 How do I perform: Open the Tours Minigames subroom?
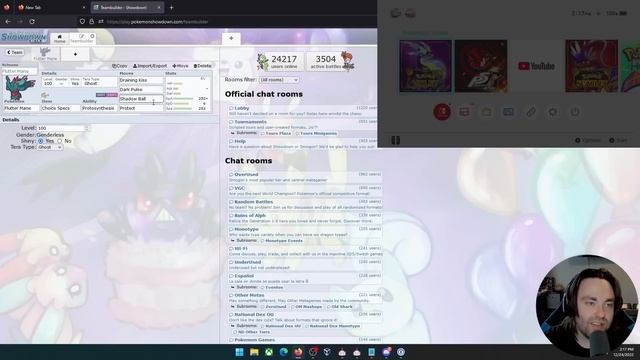[316, 133]
